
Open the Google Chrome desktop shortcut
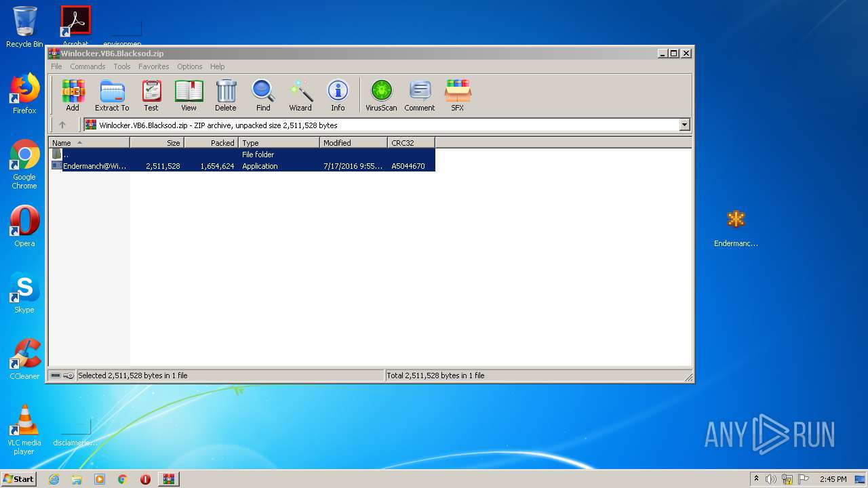click(x=24, y=164)
